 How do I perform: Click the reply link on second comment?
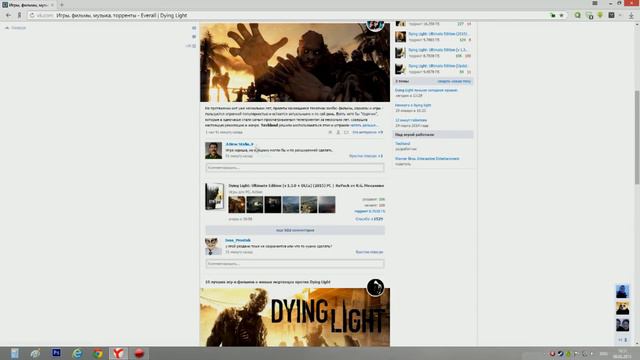(x=369, y=252)
